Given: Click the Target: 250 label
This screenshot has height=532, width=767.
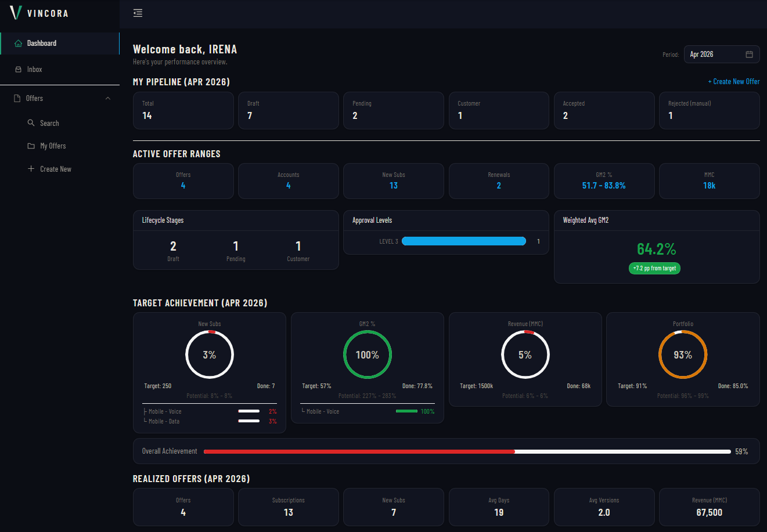Looking at the screenshot, I should click(x=158, y=386).
